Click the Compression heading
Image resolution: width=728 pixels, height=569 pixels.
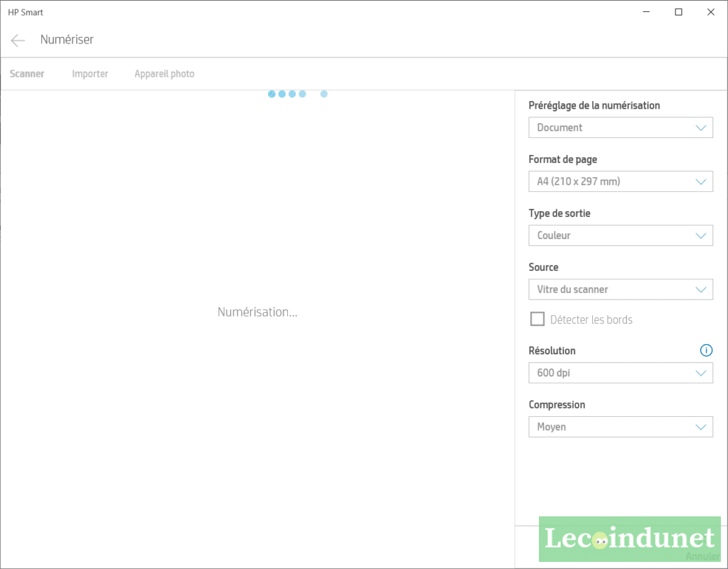point(557,405)
